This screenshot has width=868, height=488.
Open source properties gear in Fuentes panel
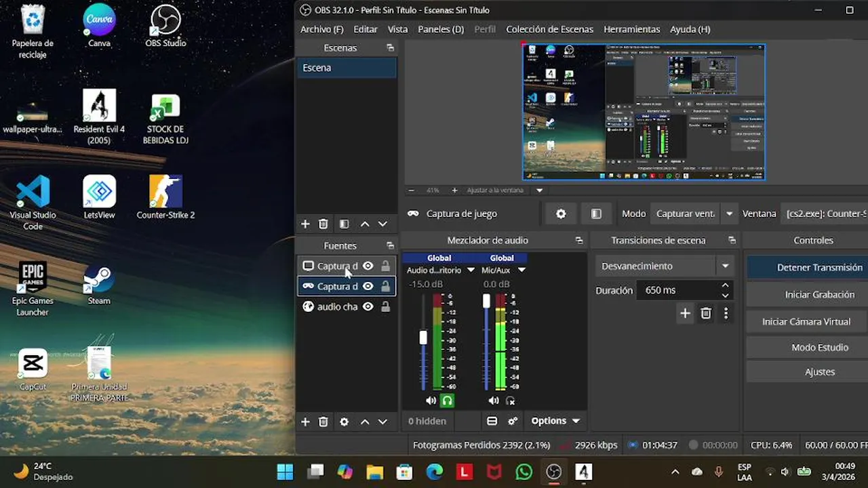[344, 422]
